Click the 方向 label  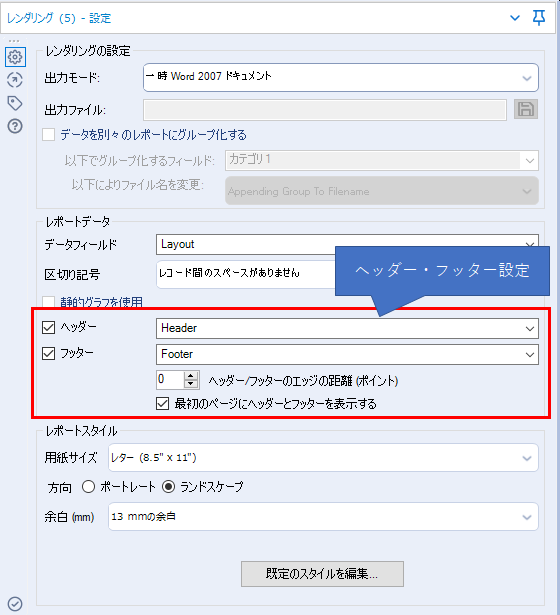tap(60, 488)
